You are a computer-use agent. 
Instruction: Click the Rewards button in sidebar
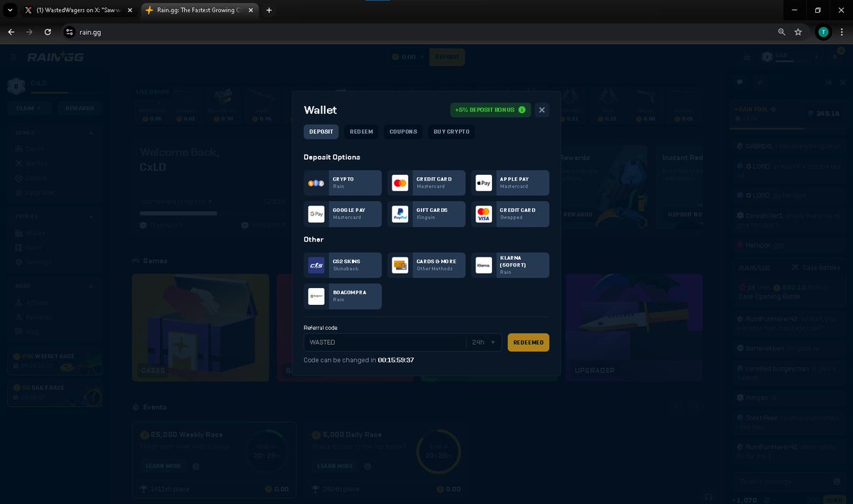(x=80, y=108)
